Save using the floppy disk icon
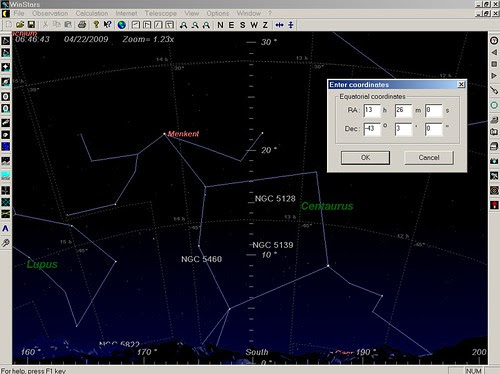 coord(31,25)
